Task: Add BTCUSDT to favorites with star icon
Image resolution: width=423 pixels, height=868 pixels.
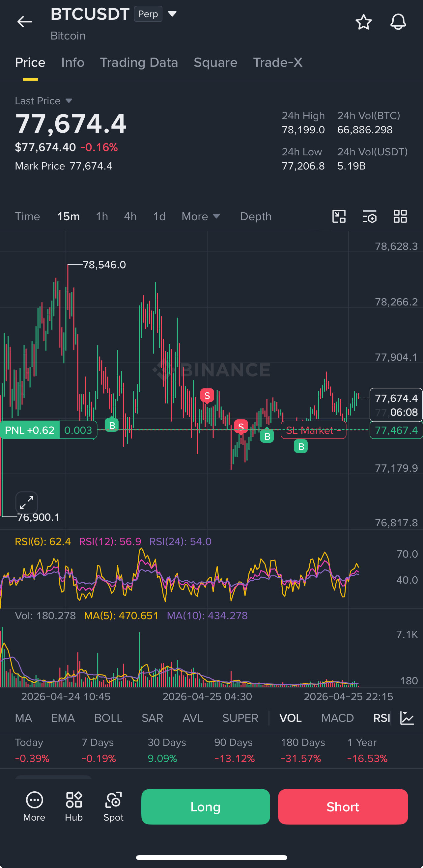Action: 364,22
